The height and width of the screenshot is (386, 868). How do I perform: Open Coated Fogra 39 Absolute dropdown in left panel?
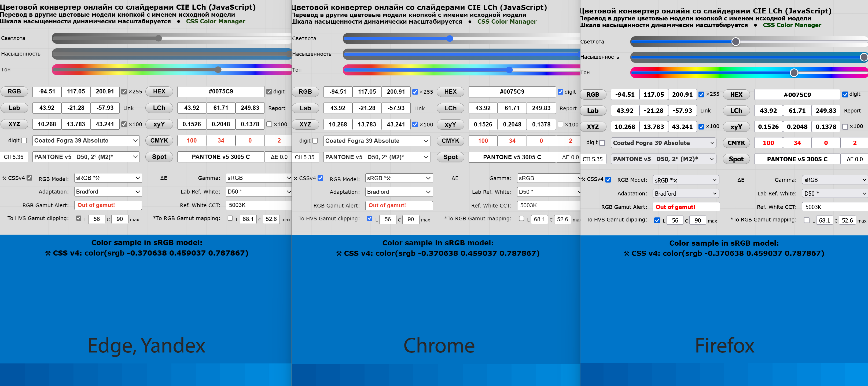click(86, 141)
